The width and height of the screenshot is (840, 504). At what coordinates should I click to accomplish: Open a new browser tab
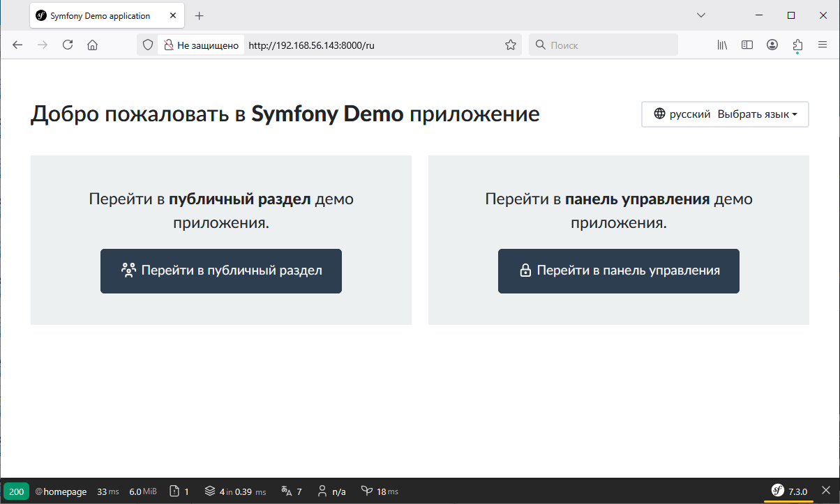click(x=200, y=15)
